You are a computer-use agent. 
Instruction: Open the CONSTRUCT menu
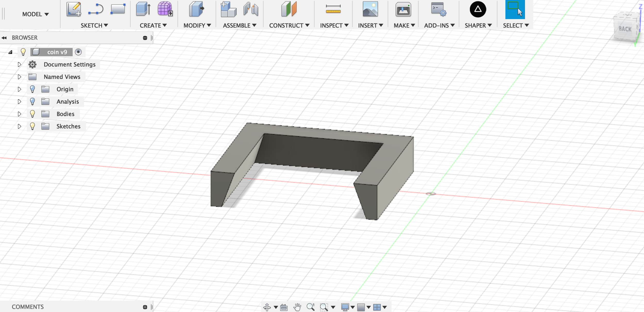point(289,26)
